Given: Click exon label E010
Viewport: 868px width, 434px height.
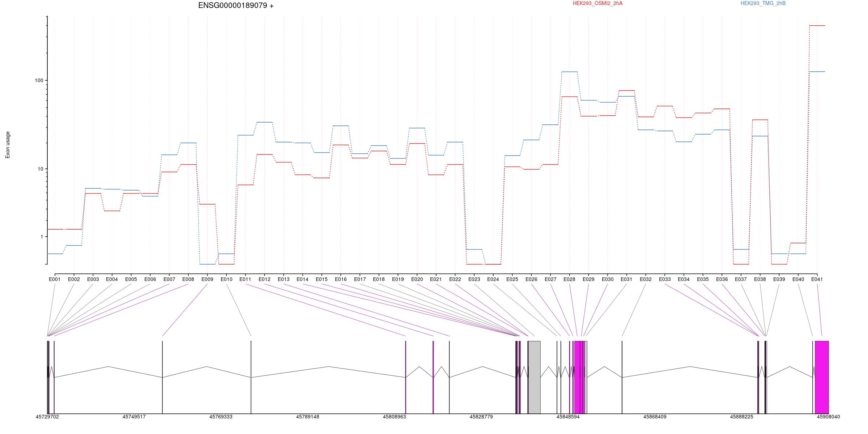Looking at the screenshot, I should point(226,279).
